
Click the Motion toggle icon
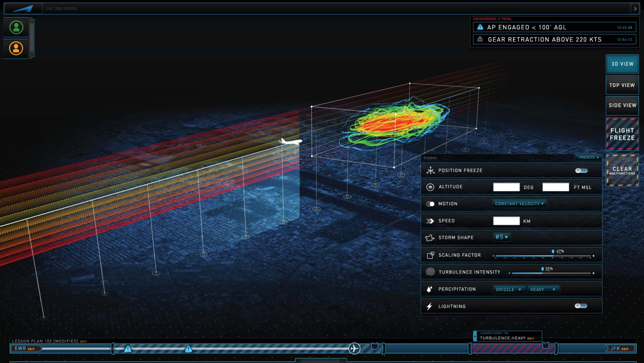tap(430, 204)
